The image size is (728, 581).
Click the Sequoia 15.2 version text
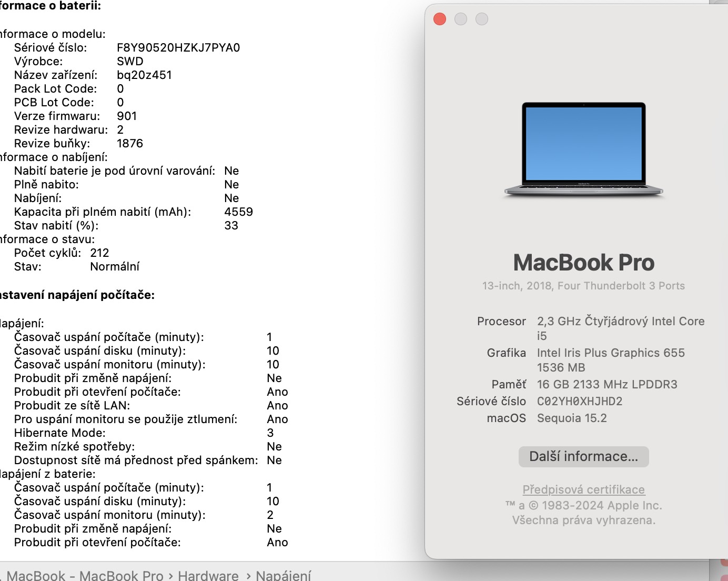click(572, 418)
